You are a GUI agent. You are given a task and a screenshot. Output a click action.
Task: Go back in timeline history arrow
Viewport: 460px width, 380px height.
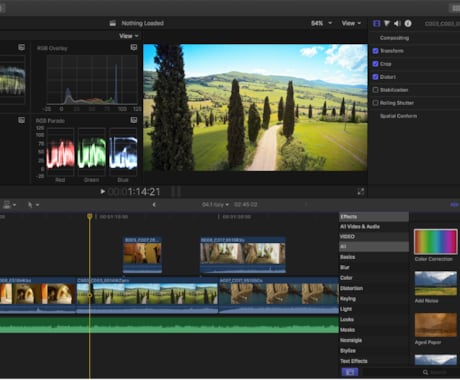click(x=154, y=204)
